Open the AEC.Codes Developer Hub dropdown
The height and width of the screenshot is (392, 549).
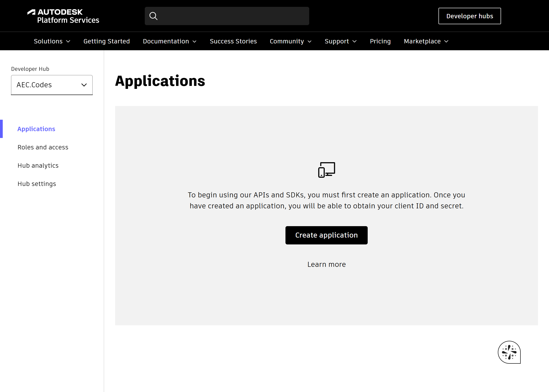(x=52, y=85)
